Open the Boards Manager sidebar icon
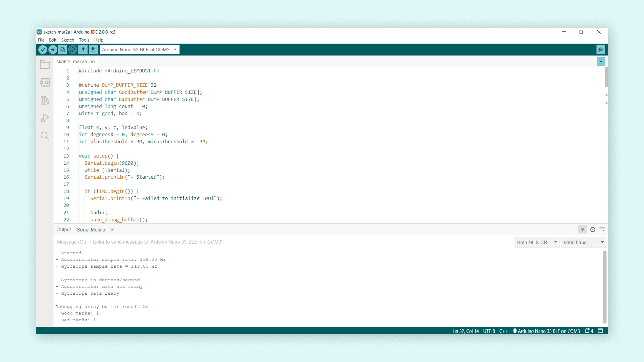 (45, 82)
